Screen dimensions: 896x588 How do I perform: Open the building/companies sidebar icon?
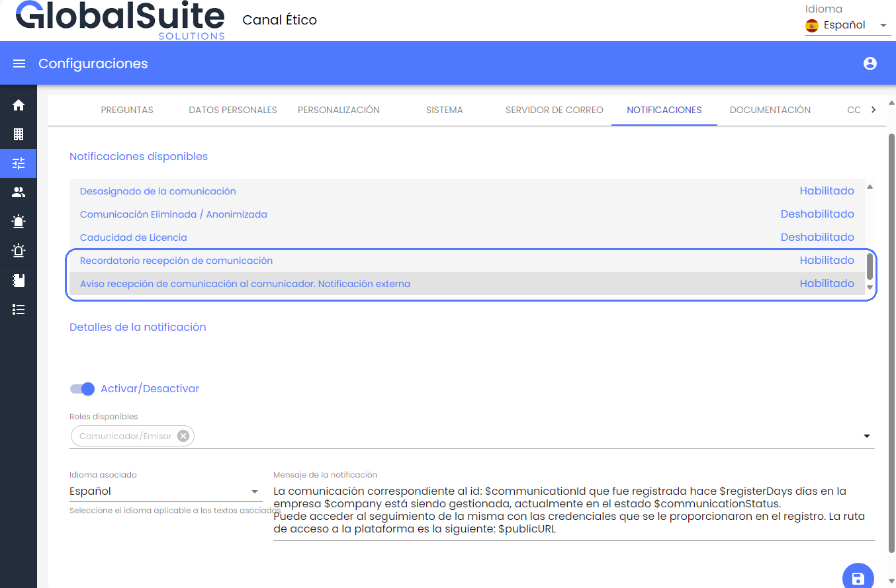19,134
